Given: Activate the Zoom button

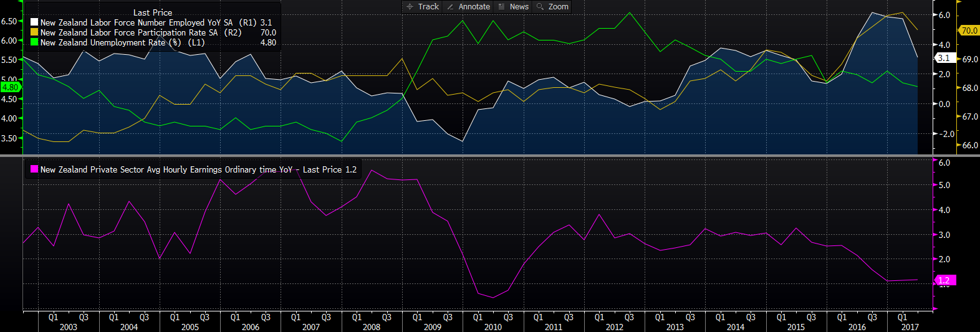Looking at the screenshot, I should pyautogui.click(x=558, y=7).
